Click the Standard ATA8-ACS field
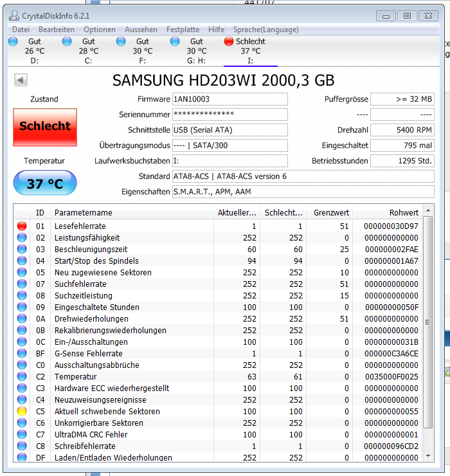The width and height of the screenshot is (450, 476). (x=303, y=176)
